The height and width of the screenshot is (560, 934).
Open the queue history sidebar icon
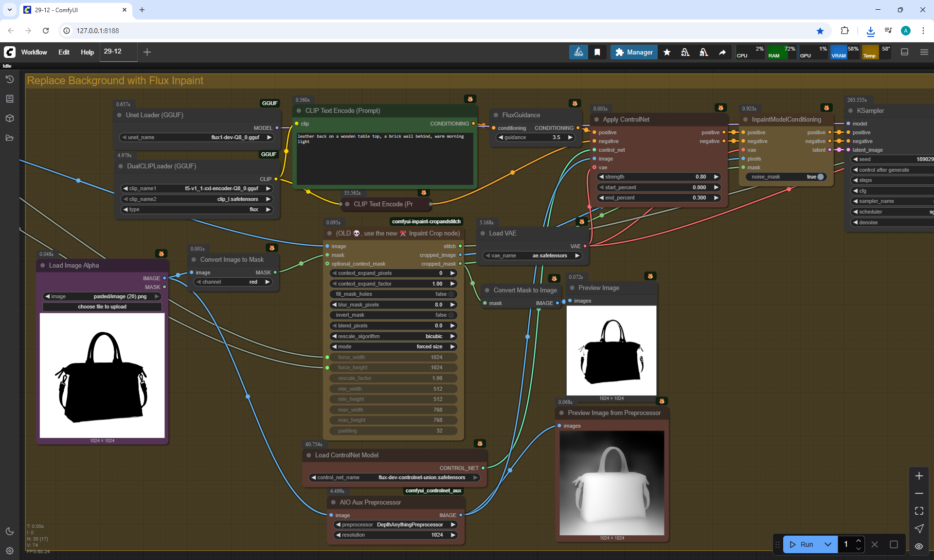click(x=10, y=79)
